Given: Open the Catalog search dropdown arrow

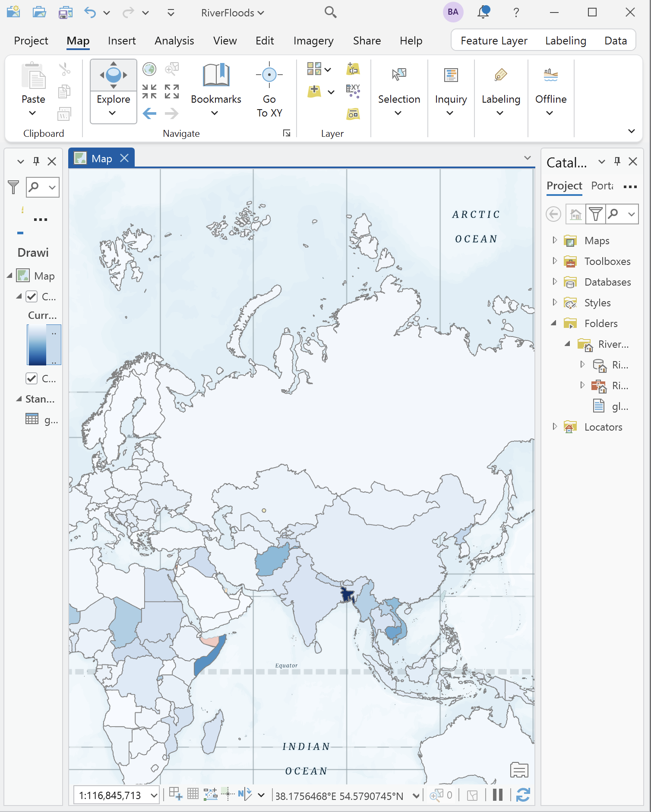Looking at the screenshot, I should [x=632, y=214].
